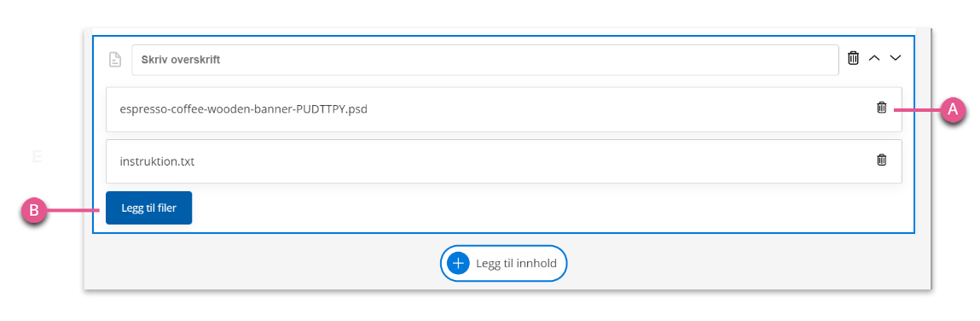
Task: Click the Legg til innhold label
Action: 516,264
